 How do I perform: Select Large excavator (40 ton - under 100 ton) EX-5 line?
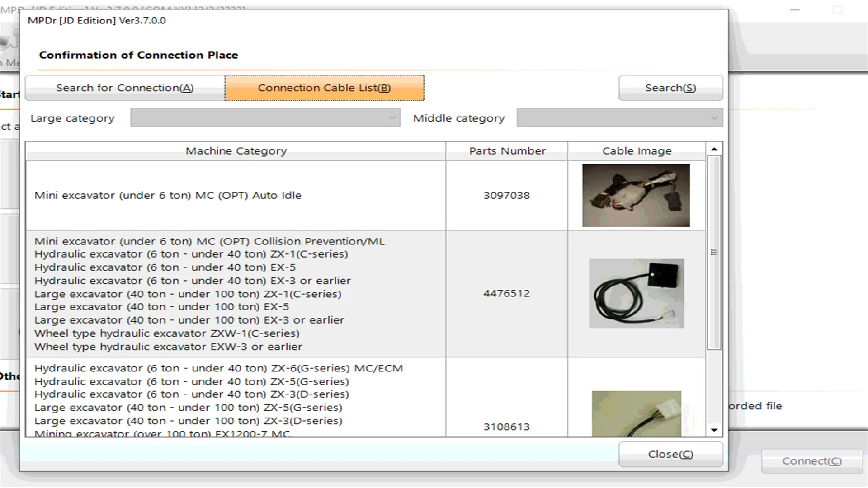[x=161, y=307]
